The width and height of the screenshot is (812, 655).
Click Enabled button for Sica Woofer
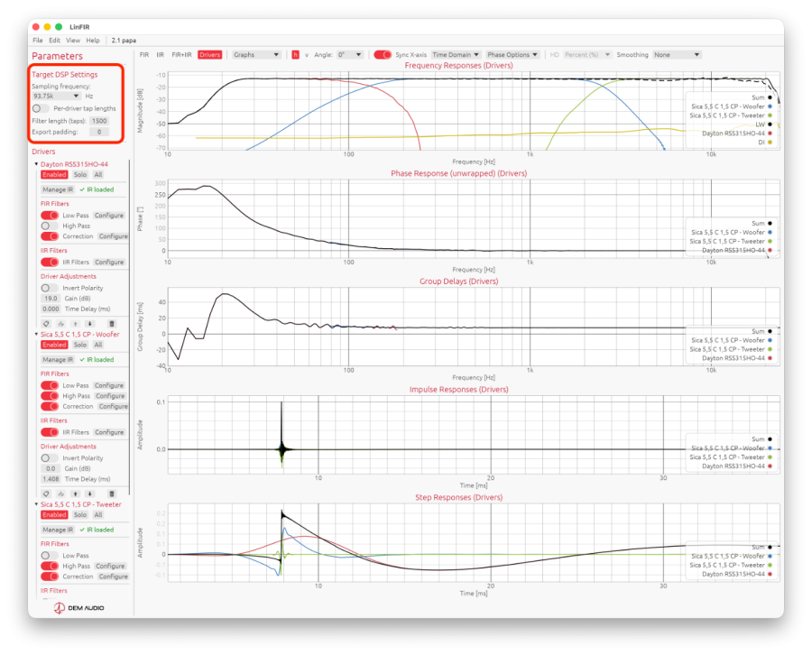[54, 345]
